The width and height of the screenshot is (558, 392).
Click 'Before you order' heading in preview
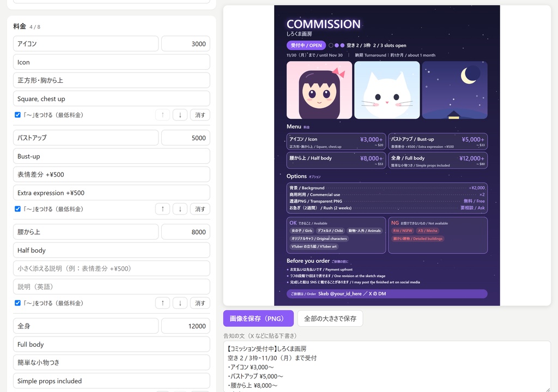(308, 261)
